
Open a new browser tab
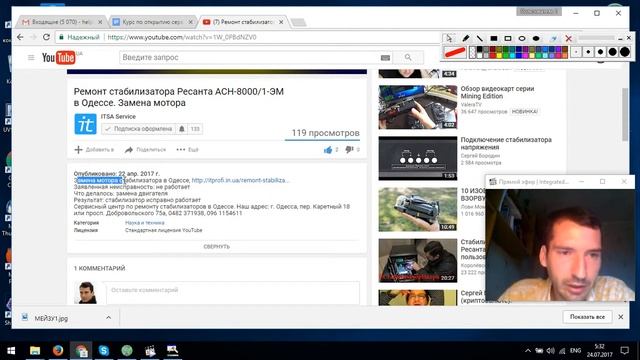click(299, 22)
